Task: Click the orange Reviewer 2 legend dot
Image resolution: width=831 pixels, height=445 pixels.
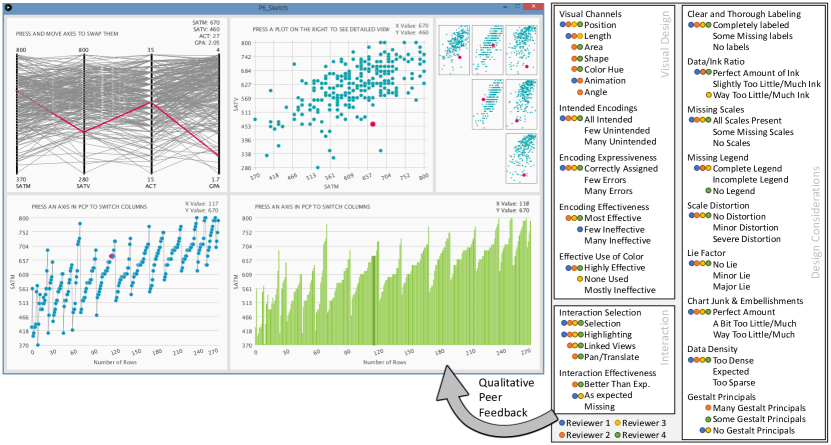Action: (561, 435)
